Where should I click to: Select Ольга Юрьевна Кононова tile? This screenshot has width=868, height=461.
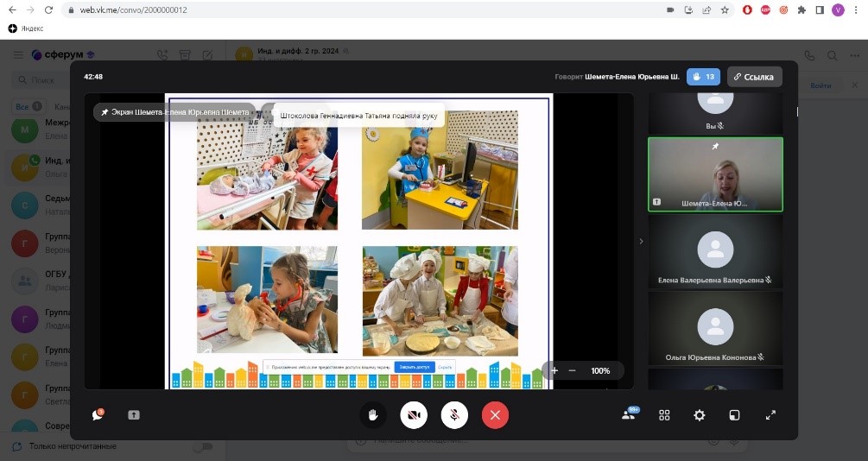715,328
